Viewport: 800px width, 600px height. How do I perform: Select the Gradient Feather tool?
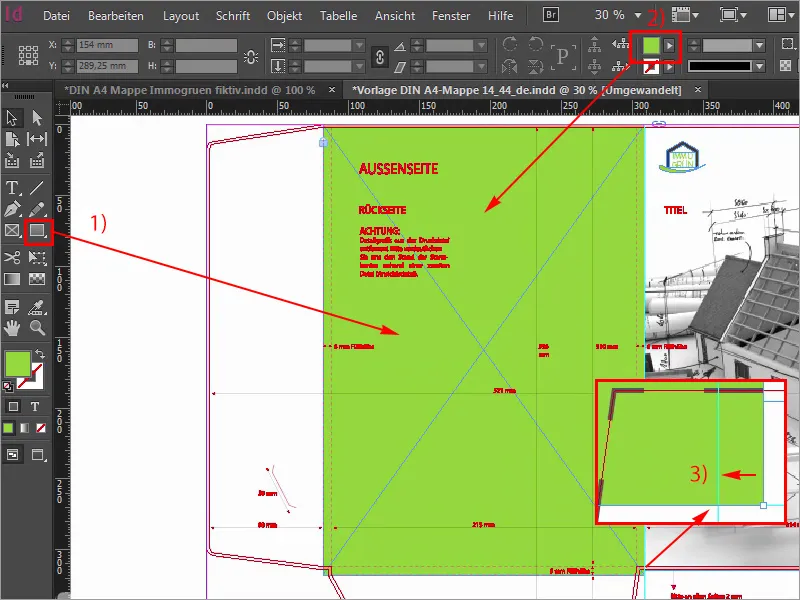(x=37, y=279)
